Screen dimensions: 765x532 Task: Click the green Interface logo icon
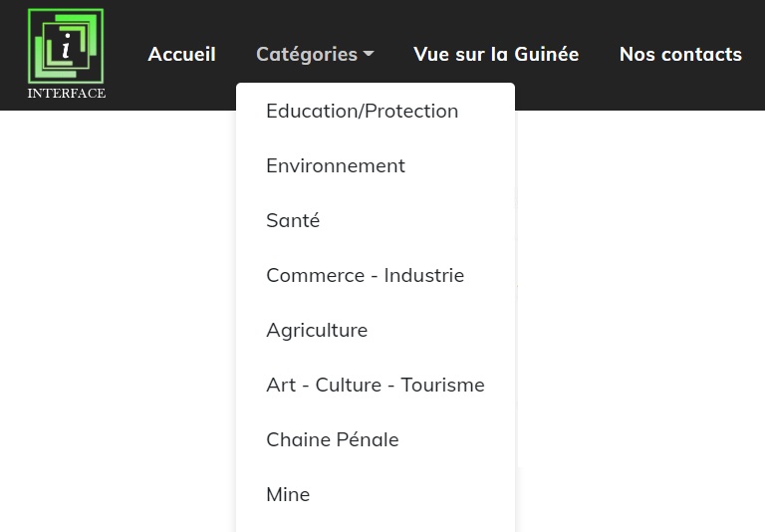tap(66, 47)
